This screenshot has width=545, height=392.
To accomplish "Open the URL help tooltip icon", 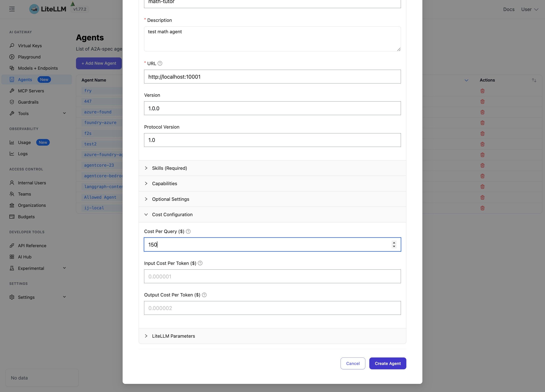I will 160,63.
